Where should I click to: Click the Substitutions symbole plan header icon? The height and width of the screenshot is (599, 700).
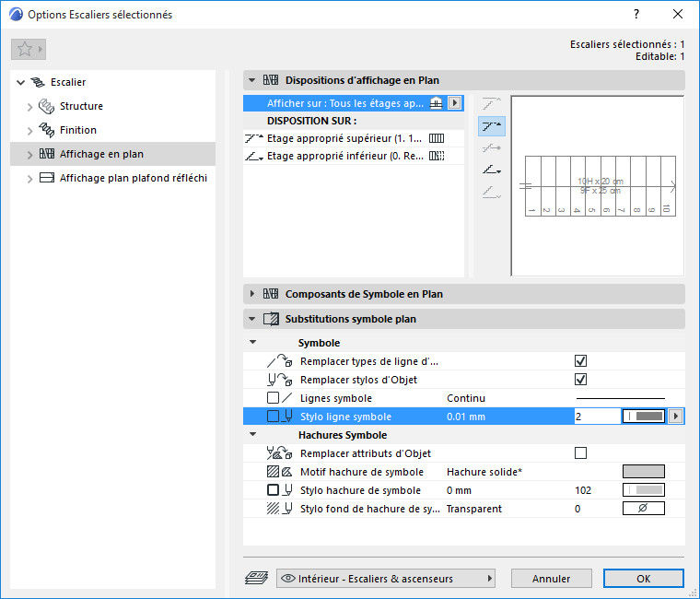(x=271, y=319)
